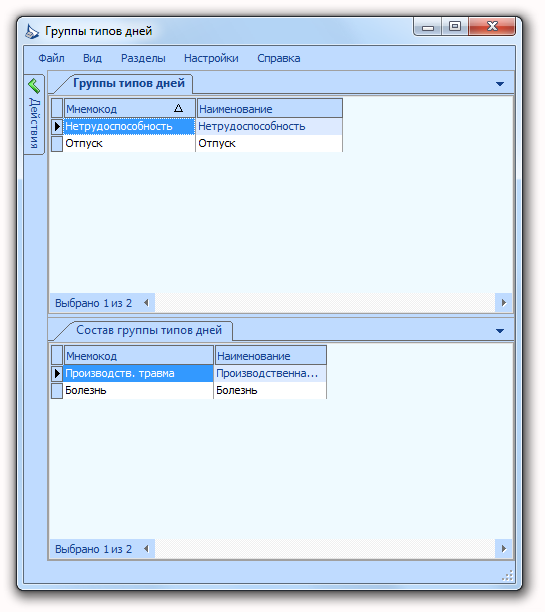
Task: Toggle the row selector beside Отпуск
Action: 57,143
